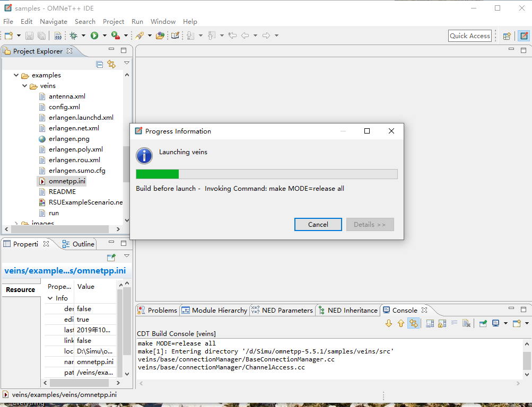Click console Previous Error up arrow
The image size is (532, 407).
click(x=401, y=324)
